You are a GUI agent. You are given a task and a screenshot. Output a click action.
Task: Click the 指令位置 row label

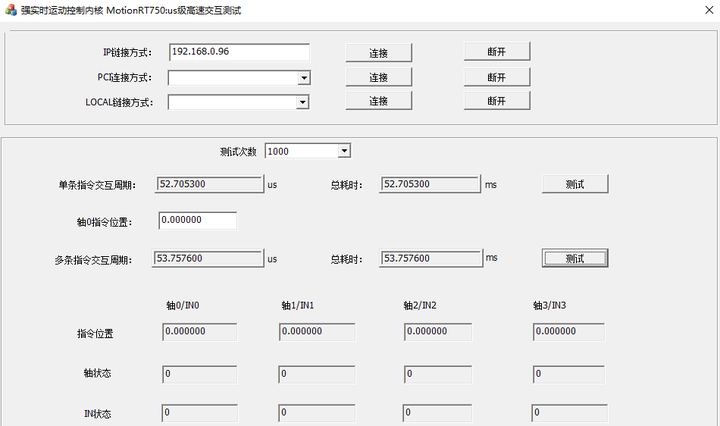pos(95,334)
